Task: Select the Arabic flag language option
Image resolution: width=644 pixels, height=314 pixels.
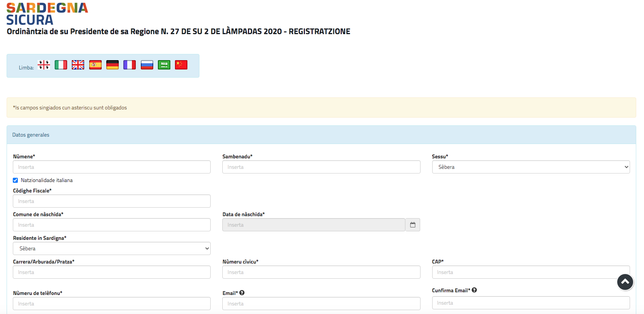Action: 164,65
